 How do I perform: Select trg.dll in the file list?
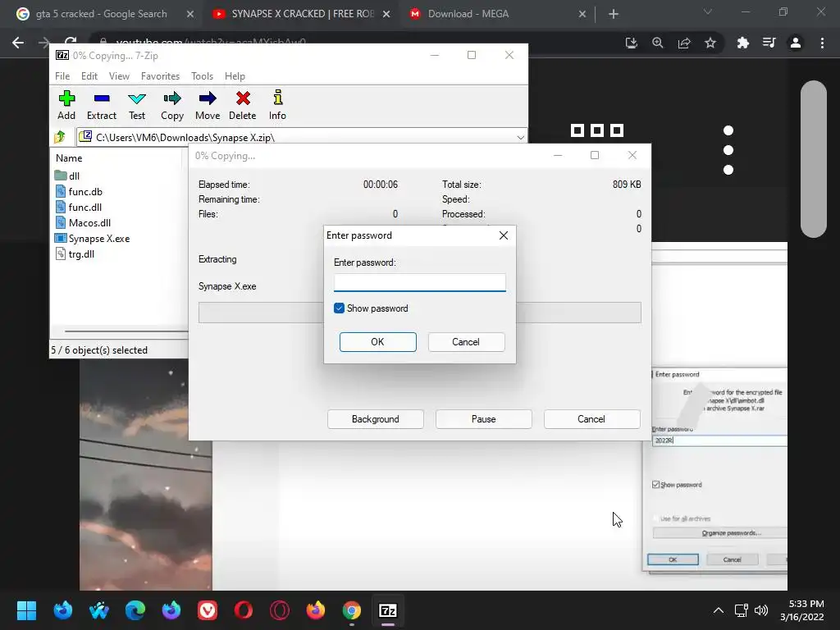(x=75, y=254)
